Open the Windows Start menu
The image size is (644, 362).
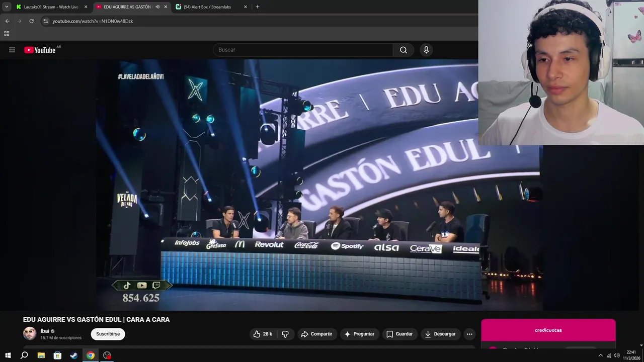point(8,355)
